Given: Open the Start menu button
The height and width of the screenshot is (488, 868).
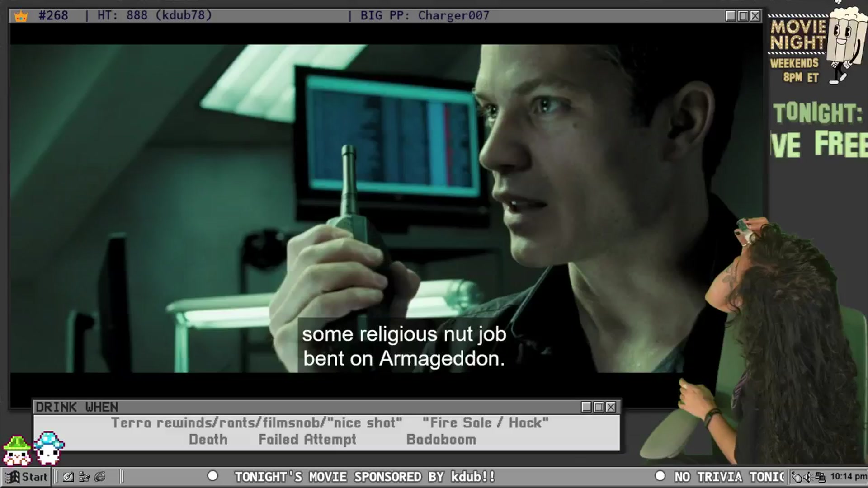Looking at the screenshot, I should pyautogui.click(x=26, y=477).
